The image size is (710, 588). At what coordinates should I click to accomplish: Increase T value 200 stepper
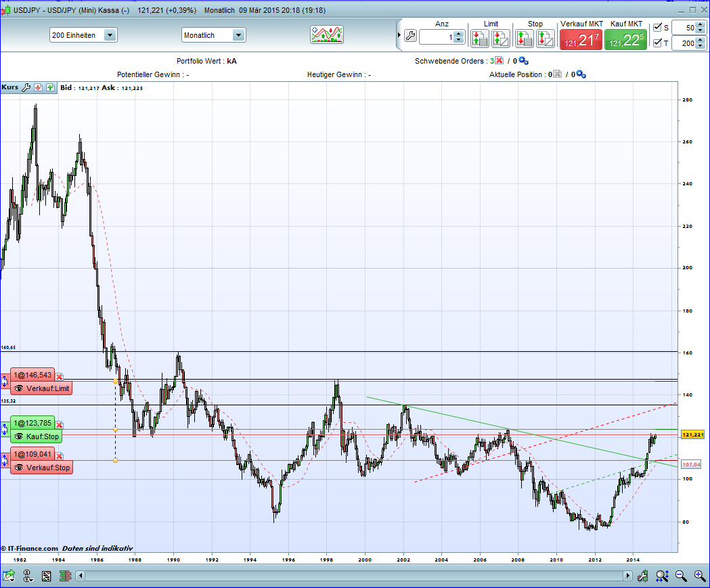pos(701,40)
